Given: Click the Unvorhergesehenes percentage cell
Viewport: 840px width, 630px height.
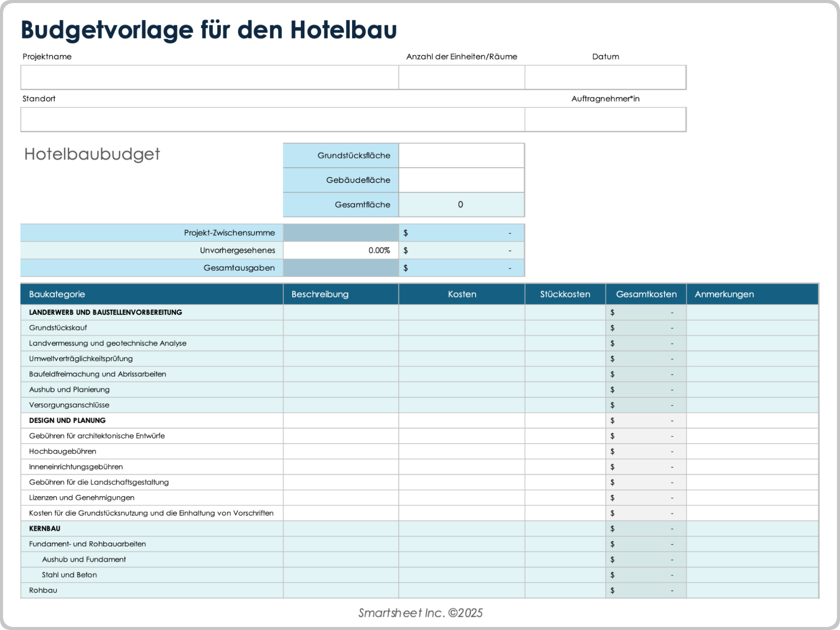Looking at the screenshot, I should [341, 250].
